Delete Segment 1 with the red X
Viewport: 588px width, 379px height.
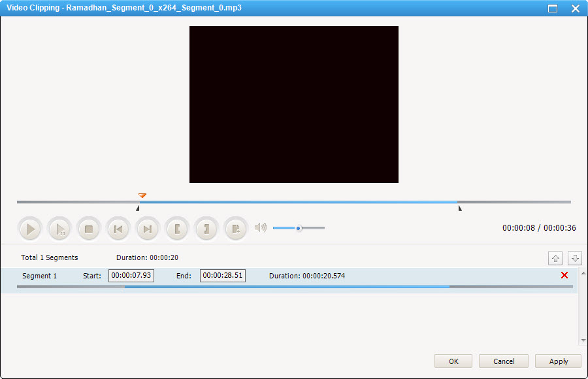coord(564,276)
